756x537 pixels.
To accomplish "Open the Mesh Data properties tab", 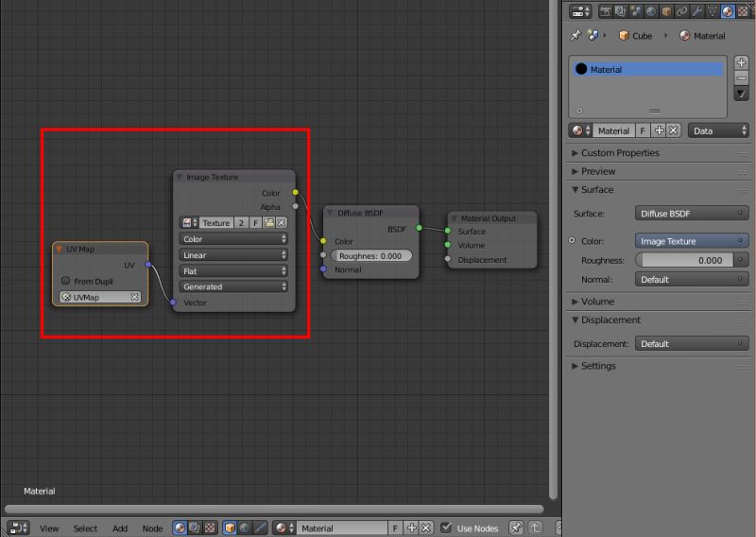I will tap(713, 11).
